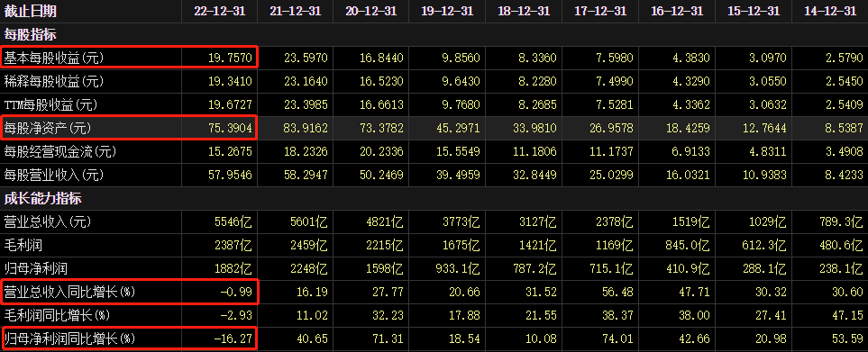This screenshot has height=352, width=868.
Task: Select the 22-12-31 column header
Action: coord(220,11)
